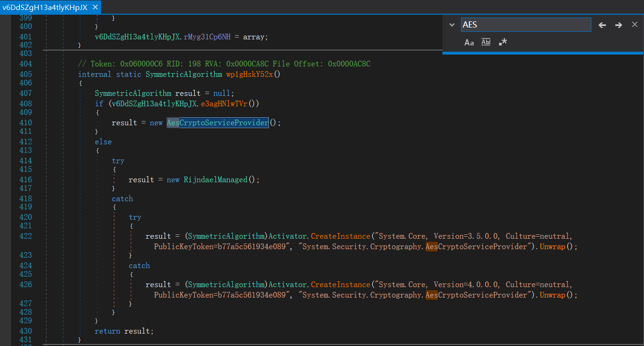Toggle Match whole word option
644x346 pixels.
pos(486,42)
